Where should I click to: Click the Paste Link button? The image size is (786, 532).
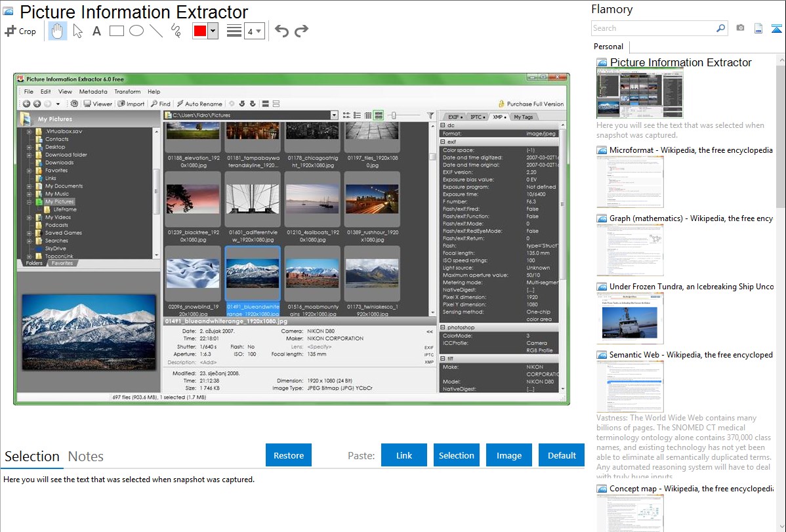click(x=404, y=455)
